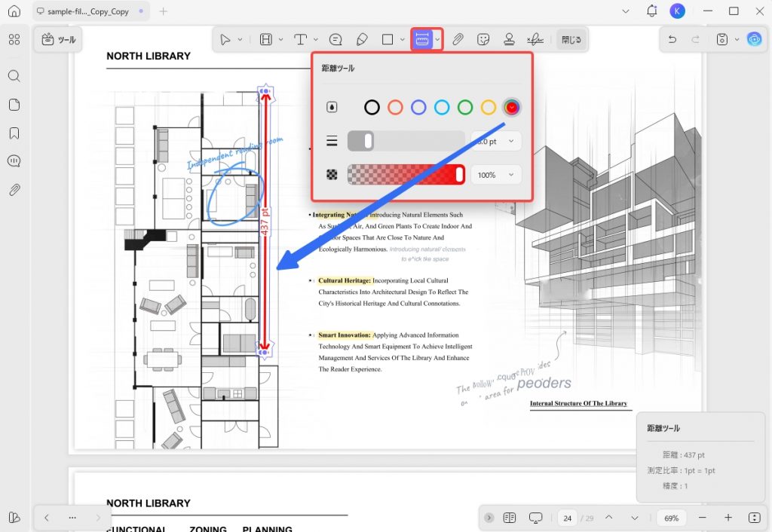Open the UPDF AI assistant icon
Screen dimensions: 772x532
pyautogui.click(x=754, y=39)
